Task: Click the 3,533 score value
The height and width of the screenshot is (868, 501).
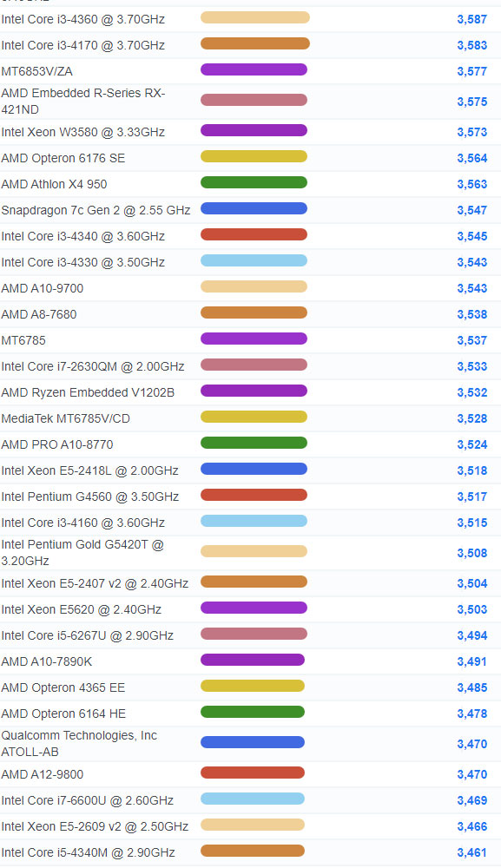Action: click(x=472, y=366)
